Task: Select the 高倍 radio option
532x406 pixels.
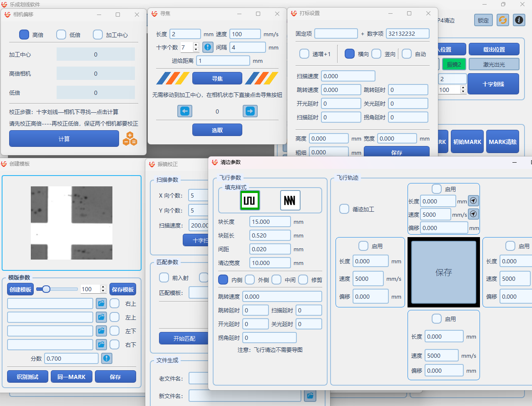Action: (24, 35)
